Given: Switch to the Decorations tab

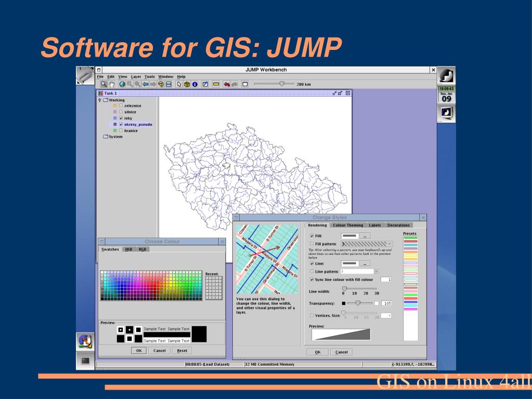Looking at the screenshot, I should tap(398, 225).
